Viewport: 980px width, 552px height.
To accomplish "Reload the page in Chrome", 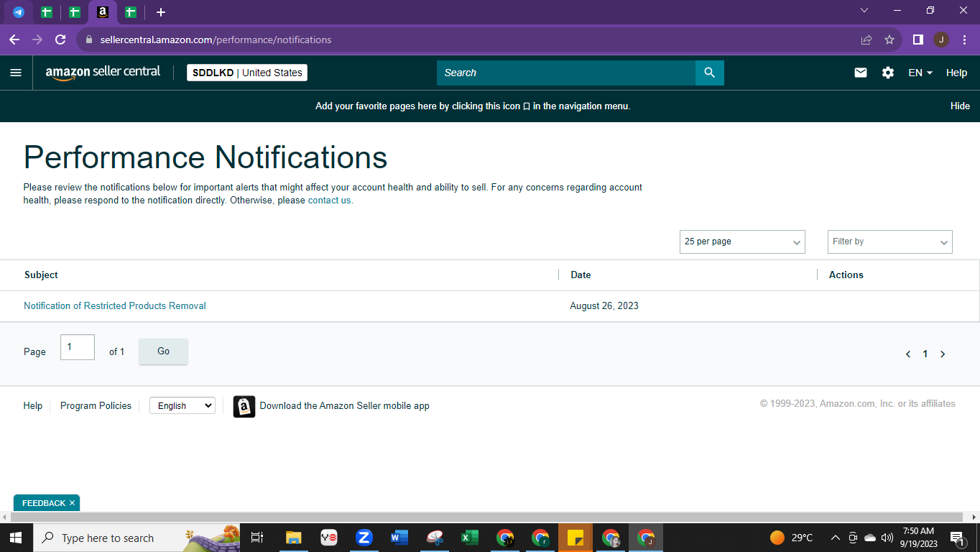I will click(60, 40).
